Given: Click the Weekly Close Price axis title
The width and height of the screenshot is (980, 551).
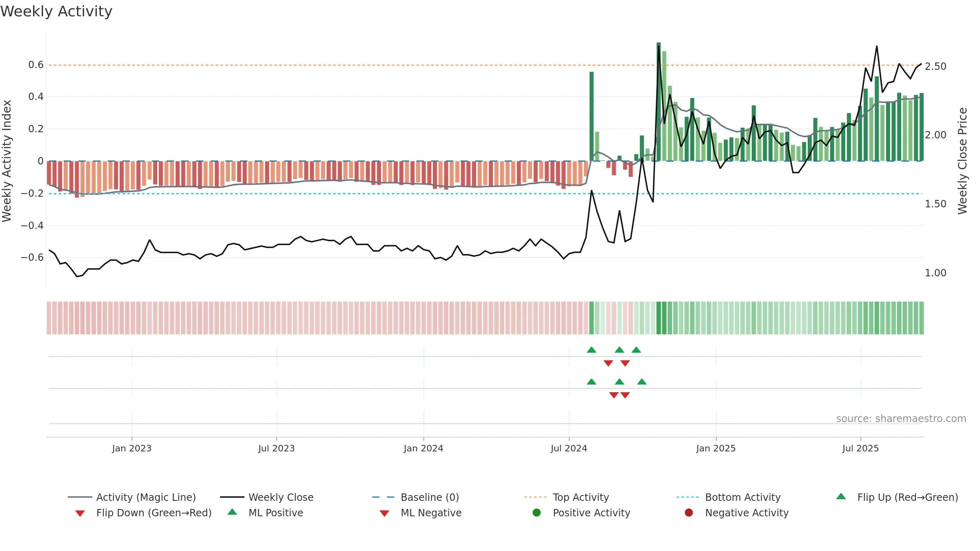Looking at the screenshot, I should coord(962,161).
